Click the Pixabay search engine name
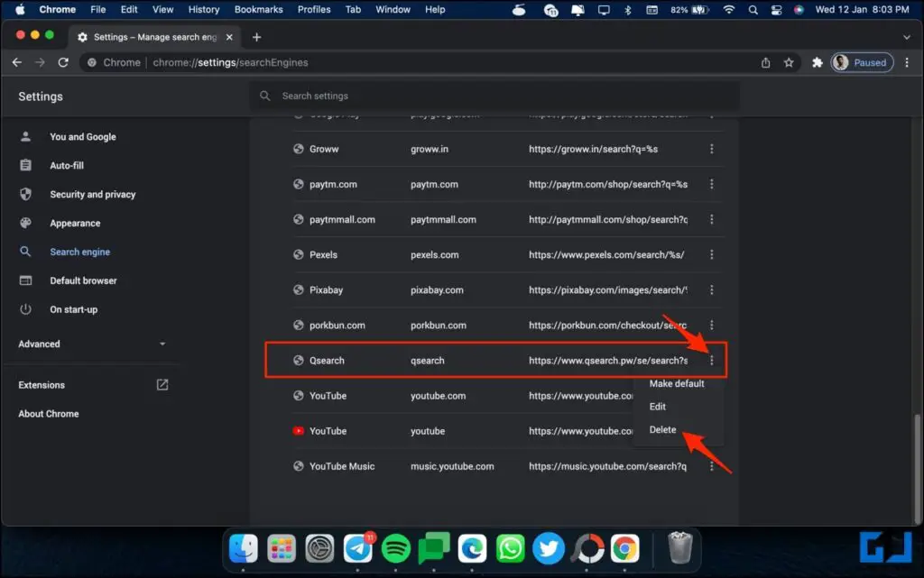Image resolution: width=924 pixels, height=578 pixels. 326,290
